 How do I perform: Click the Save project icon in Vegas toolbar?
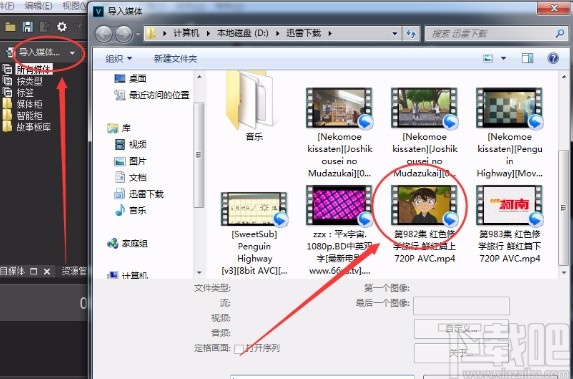[27, 26]
